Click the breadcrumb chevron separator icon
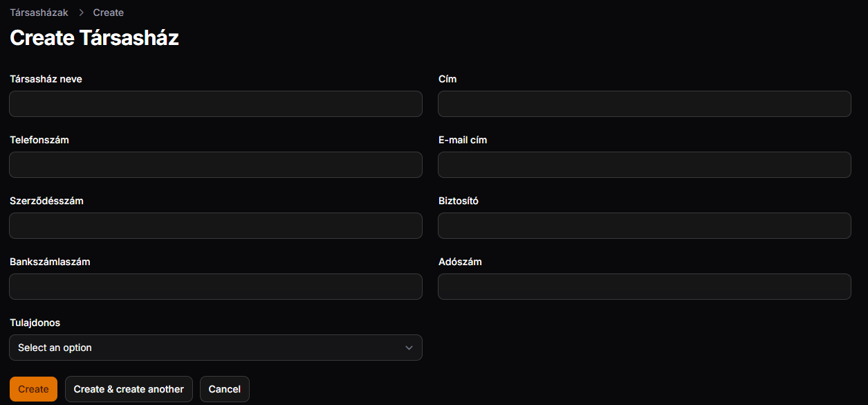This screenshot has width=868, height=405. coord(81,12)
